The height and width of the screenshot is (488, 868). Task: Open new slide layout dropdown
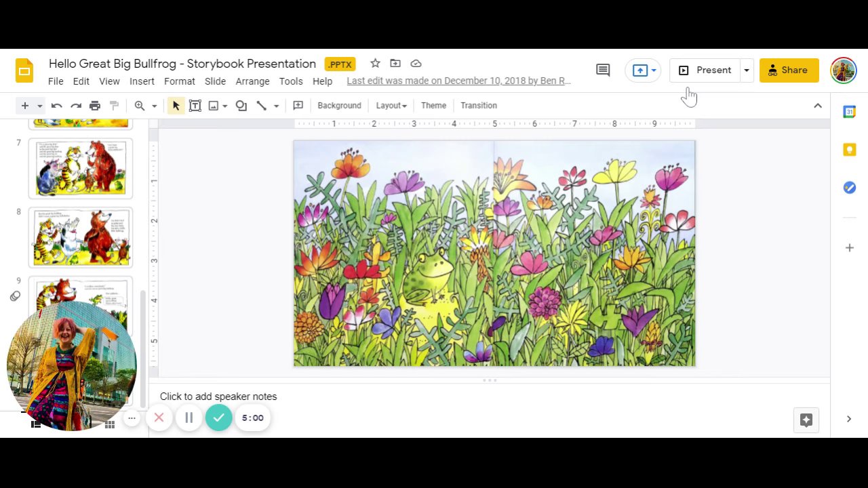40,106
